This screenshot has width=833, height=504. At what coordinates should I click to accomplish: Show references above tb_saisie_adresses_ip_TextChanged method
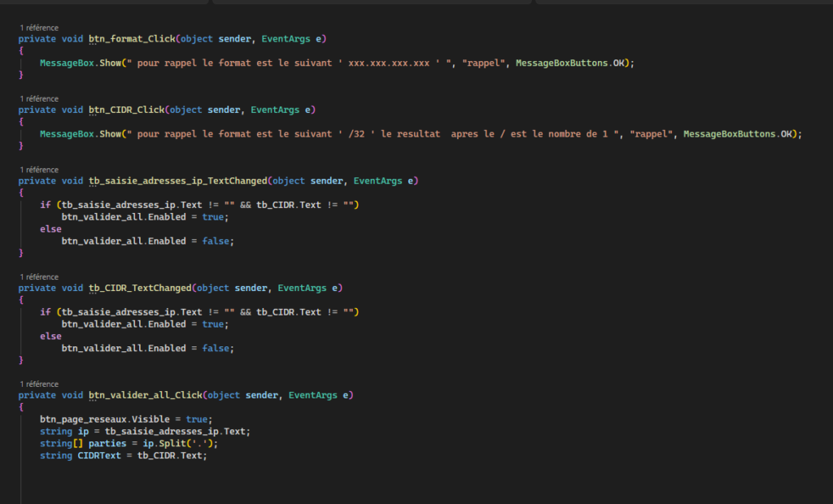pyautogui.click(x=38, y=170)
